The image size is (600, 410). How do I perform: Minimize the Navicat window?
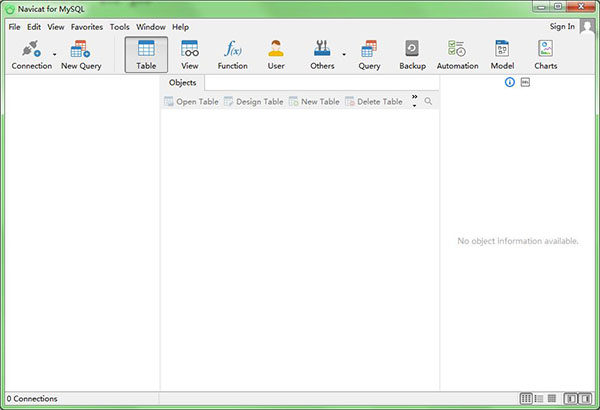(x=541, y=7)
